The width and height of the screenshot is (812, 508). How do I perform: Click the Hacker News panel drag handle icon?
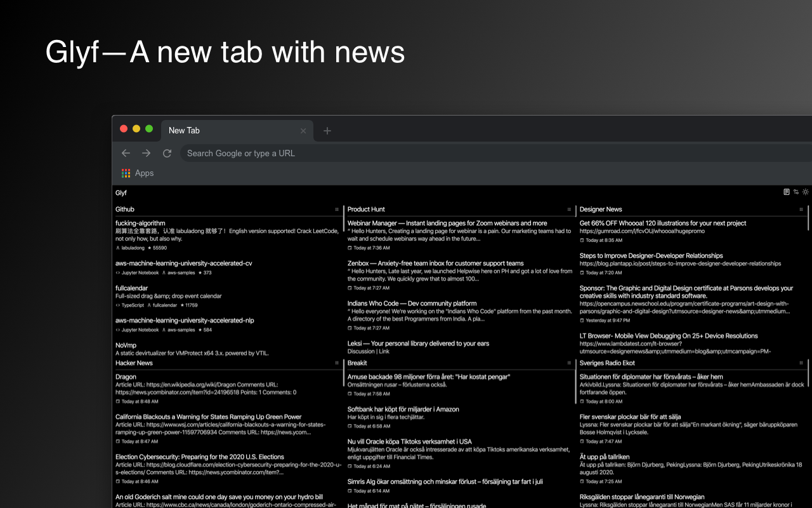coord(337,363)
